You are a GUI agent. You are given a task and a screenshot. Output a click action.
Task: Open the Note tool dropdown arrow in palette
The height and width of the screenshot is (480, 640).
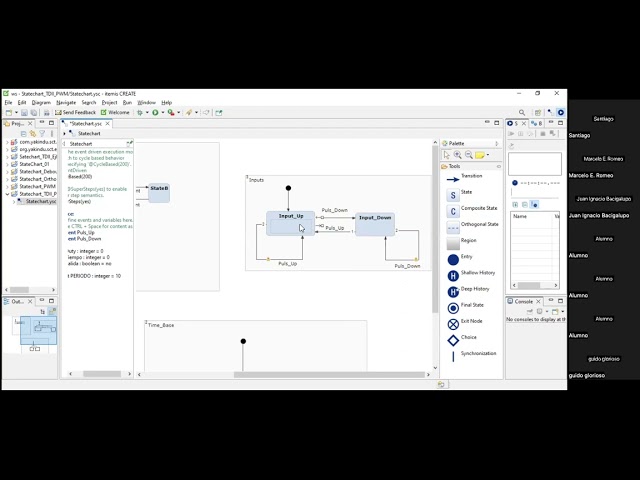click(x=488, y=155)
